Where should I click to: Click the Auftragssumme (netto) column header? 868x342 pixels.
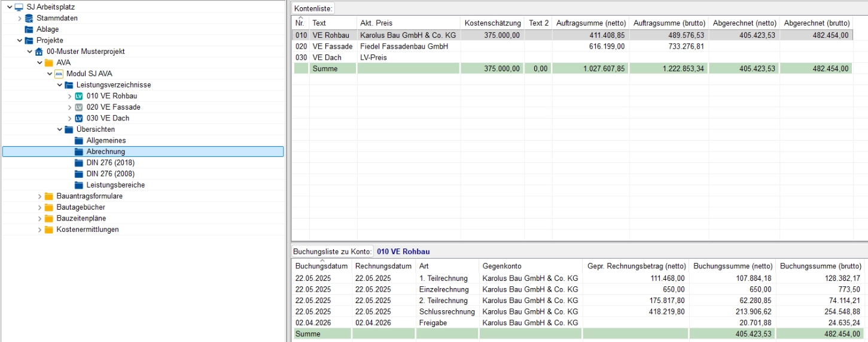590,23
